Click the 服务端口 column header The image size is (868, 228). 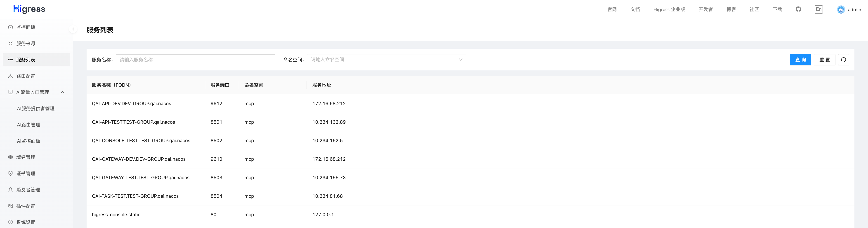pos(220,85)
